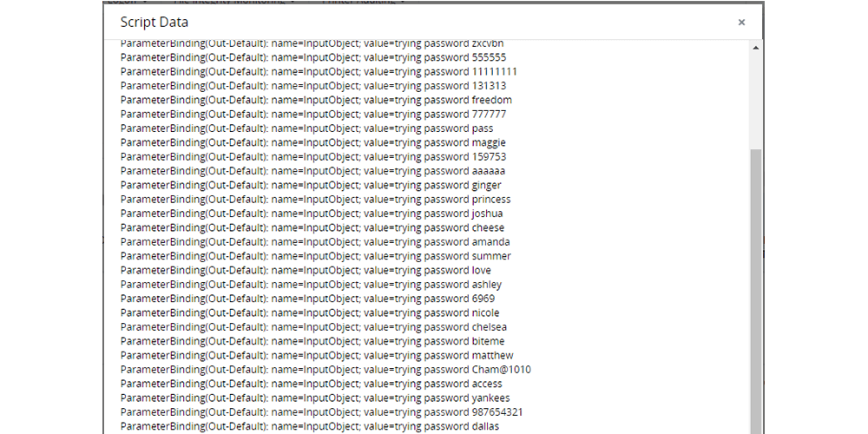Close the Script Data dialog
This screenshot has height=434, width=868.
tap(741, 23)
